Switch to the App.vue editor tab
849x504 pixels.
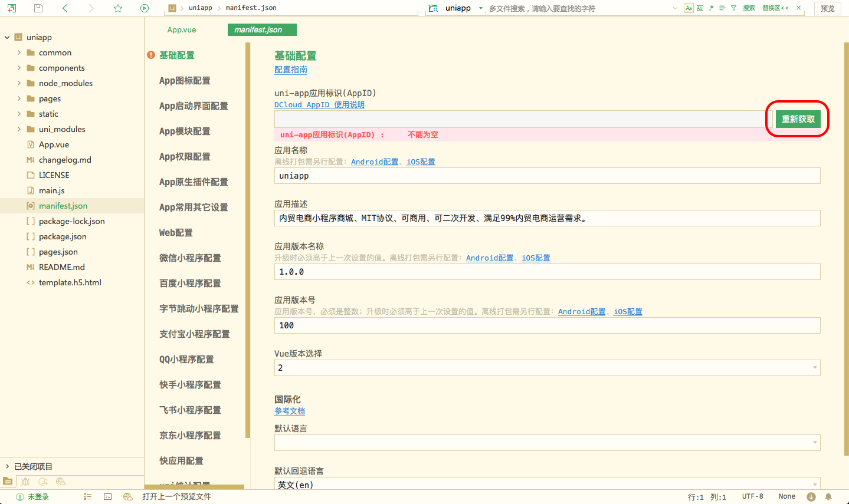pyautogui.click(x=182, y=29)
